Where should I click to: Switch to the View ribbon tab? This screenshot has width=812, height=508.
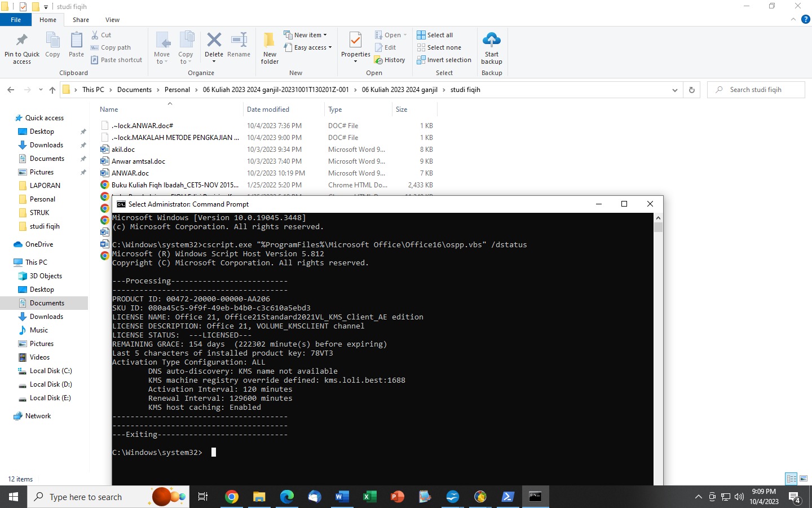click(x=112, y=20)
